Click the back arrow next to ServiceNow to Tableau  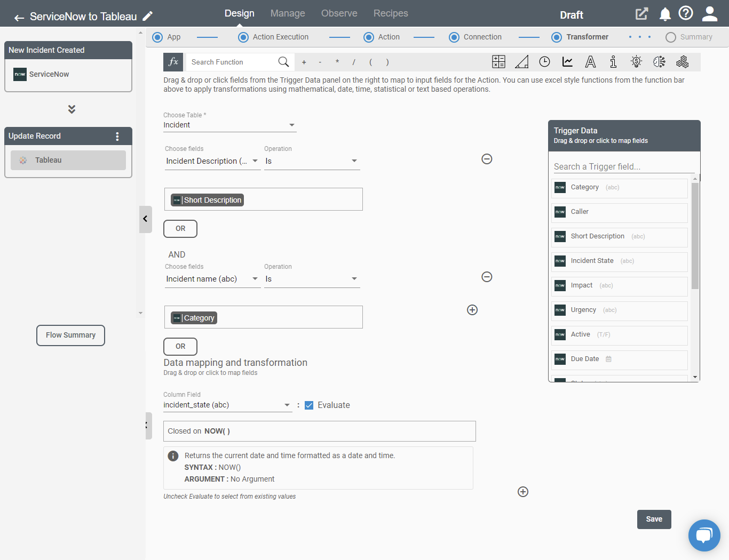tap(19, 18)
